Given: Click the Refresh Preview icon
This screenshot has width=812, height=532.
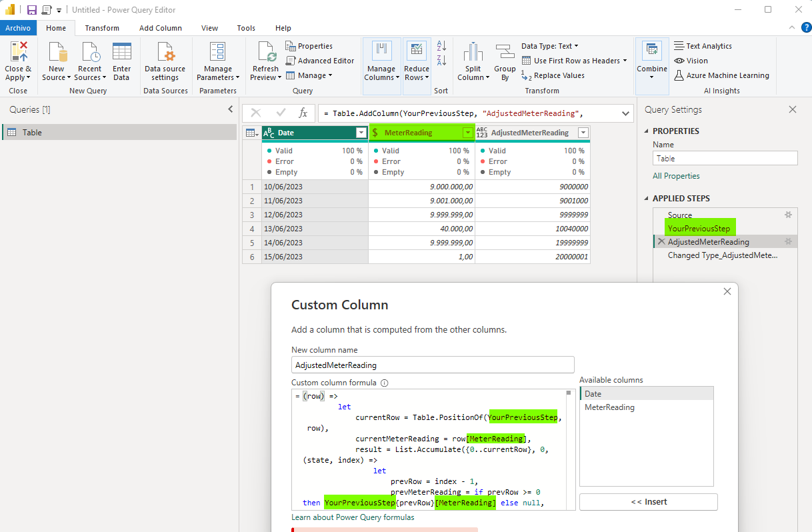Looking at the screenshot, I should pyautogui.click(x=266, y=52).
